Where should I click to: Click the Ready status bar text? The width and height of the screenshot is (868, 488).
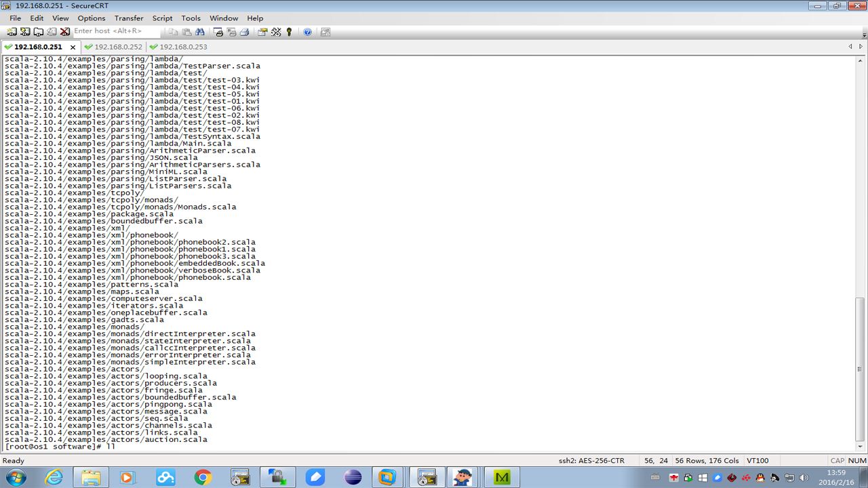pyautogui.click(x=14, y=460)
